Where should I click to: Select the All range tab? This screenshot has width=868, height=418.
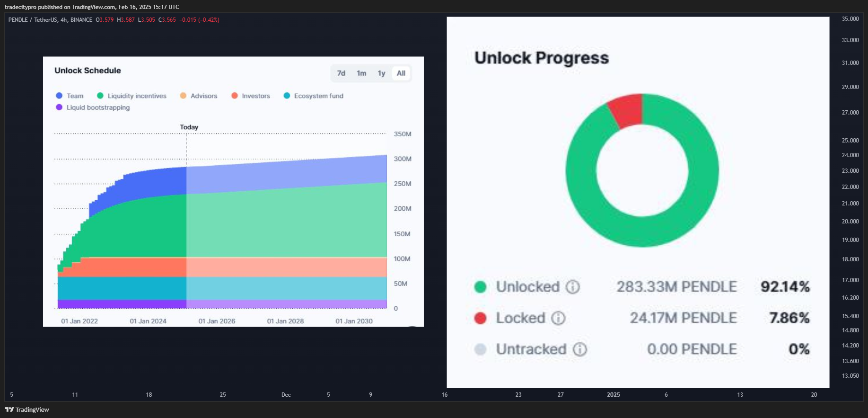point(401,73)
